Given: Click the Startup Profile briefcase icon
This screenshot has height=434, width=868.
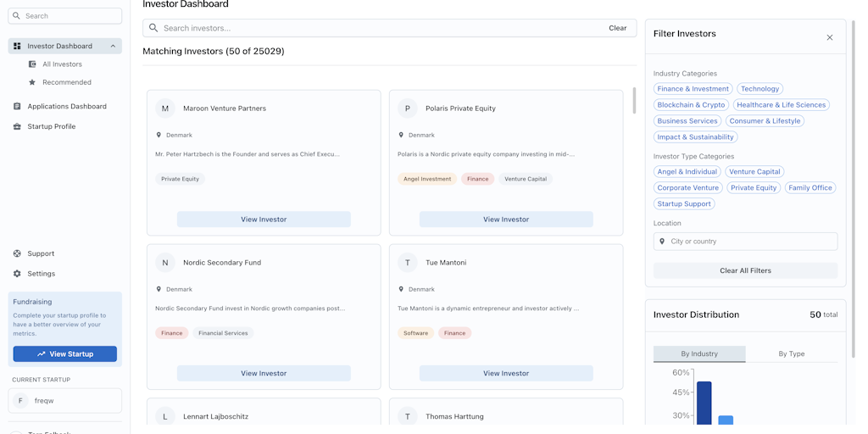Looking at the screenshot, I should coord(17,126).
